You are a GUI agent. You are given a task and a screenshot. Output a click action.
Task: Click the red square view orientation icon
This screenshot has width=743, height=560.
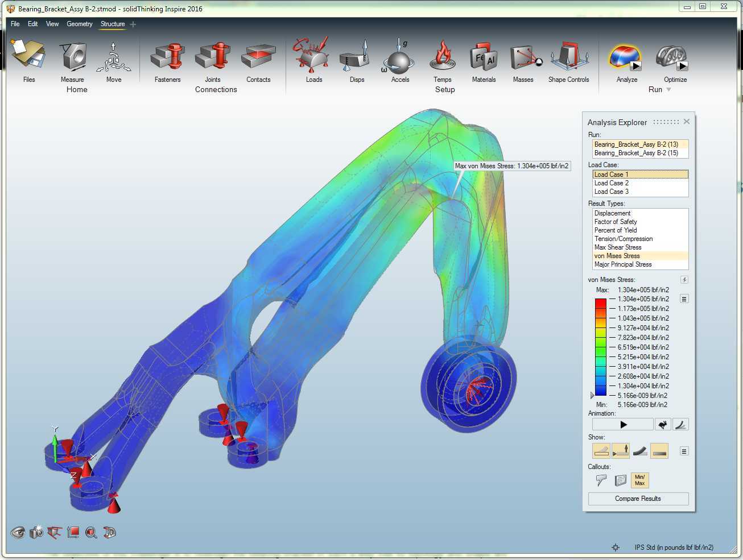click(x=73, y=533)
